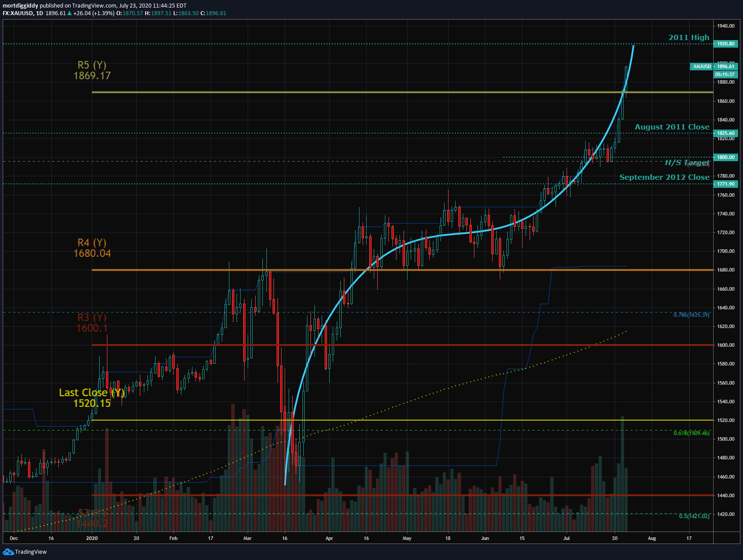Click the Jun label on time axis

pos(485,538)
